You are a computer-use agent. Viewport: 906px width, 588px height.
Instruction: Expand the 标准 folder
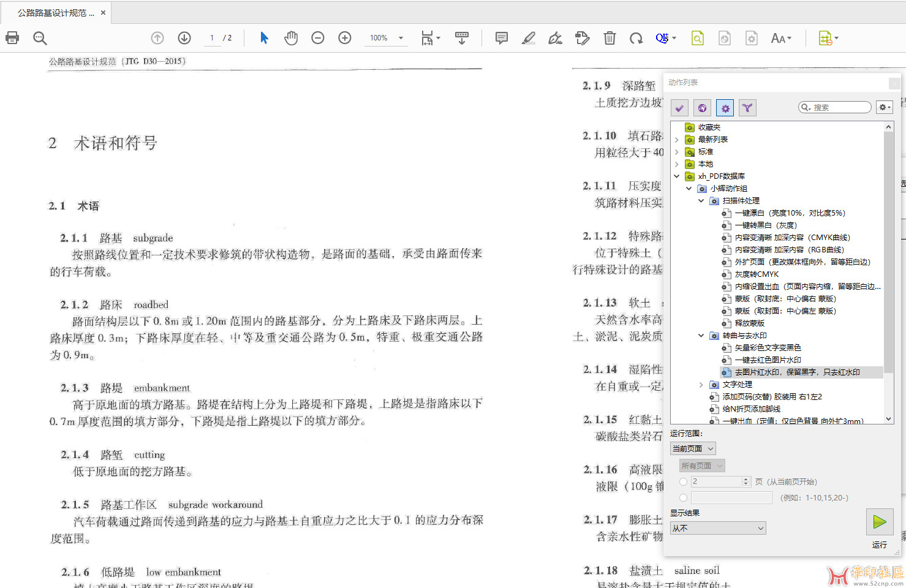677,152
